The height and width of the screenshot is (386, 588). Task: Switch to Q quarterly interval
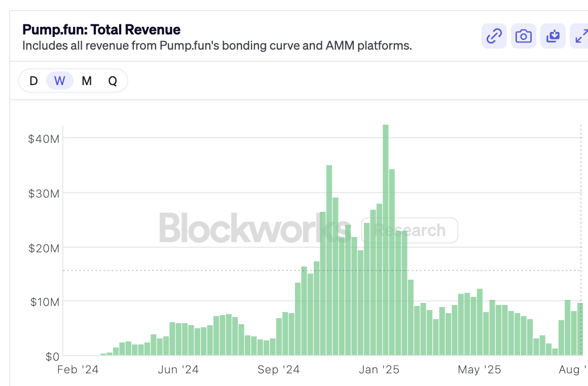coord(113,81)
